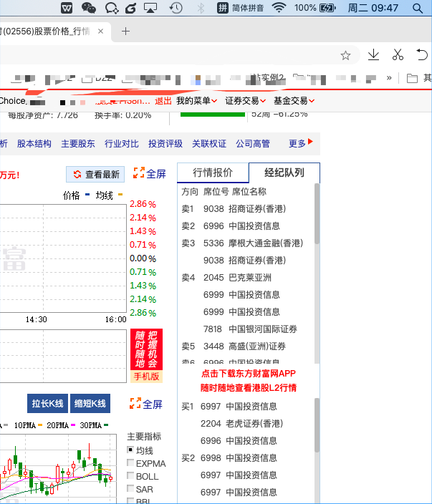The image size is (432, 504).
Task: Switch to 行情报价 tab
Action: (213, 173)
